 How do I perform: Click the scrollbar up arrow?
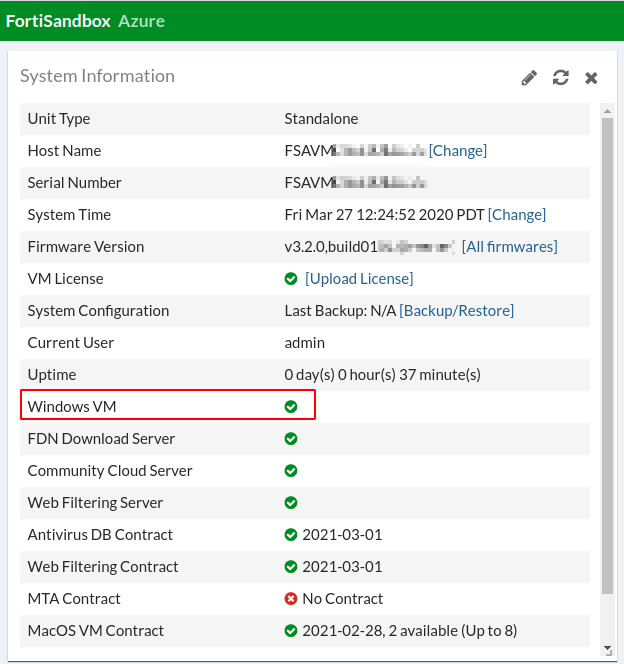click(607, 111)
